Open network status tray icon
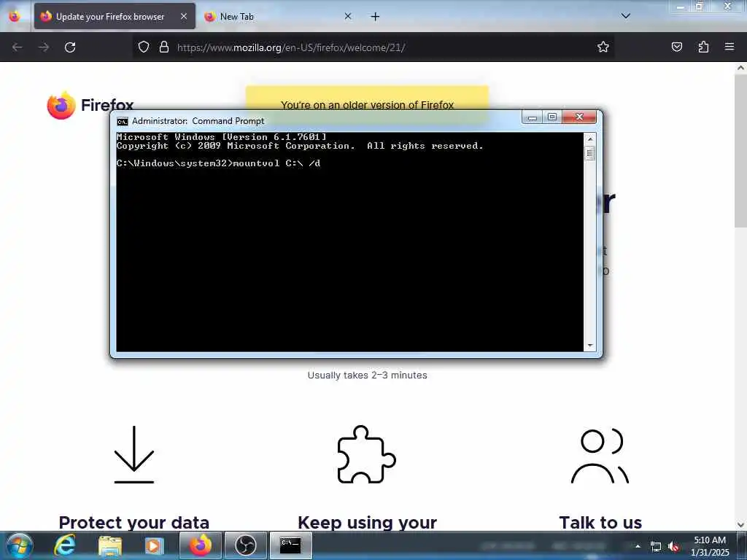 (x=656, y=547)
